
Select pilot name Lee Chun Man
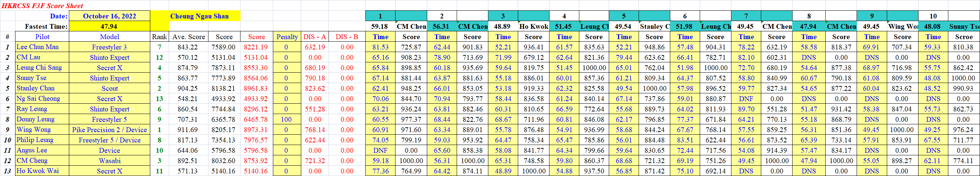pos(37,47)
